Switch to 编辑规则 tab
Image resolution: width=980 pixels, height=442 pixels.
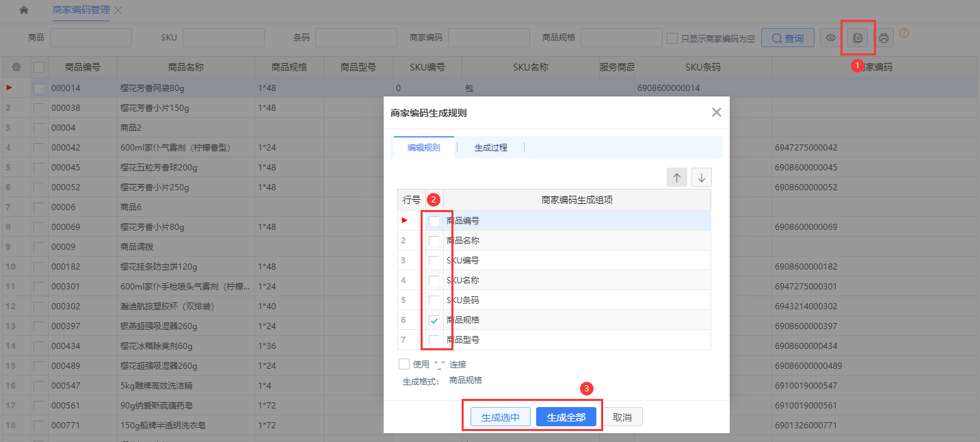pyautogui.click(x=424, y=147)
